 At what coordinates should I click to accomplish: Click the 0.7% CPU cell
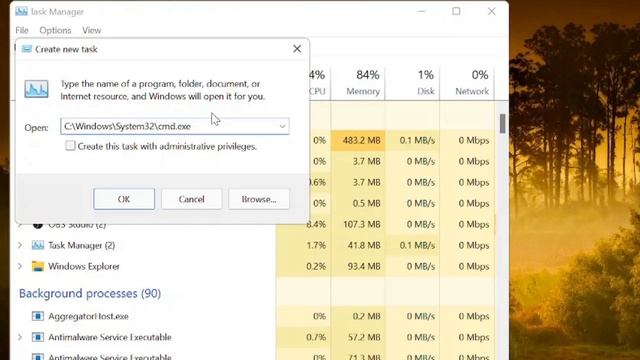pyautogui.click(x=303, y=337)
